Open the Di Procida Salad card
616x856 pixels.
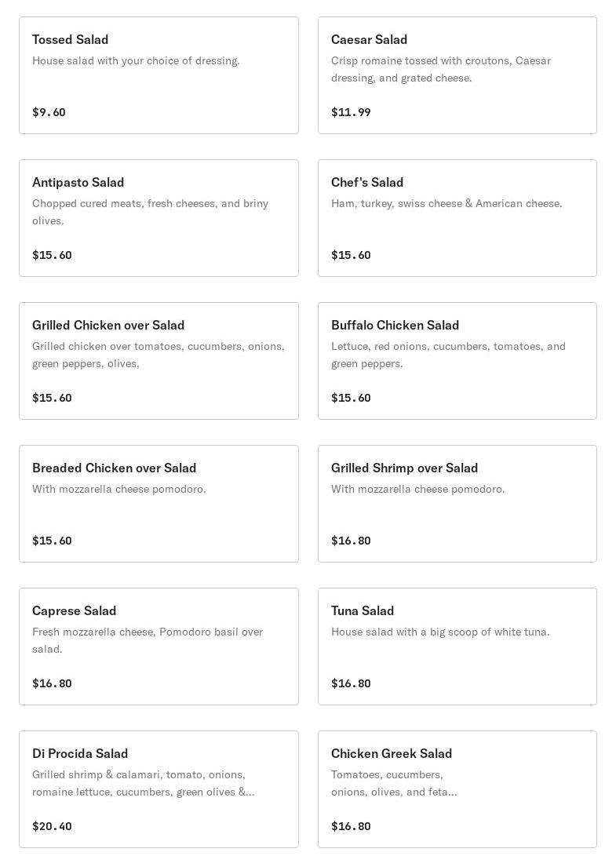159,789
